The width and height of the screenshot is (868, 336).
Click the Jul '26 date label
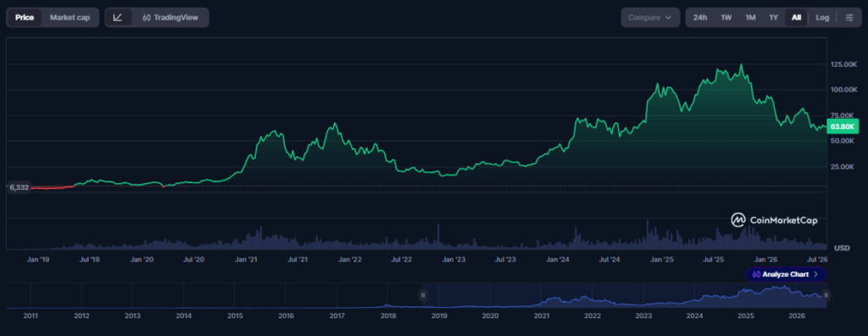[817, 260]
